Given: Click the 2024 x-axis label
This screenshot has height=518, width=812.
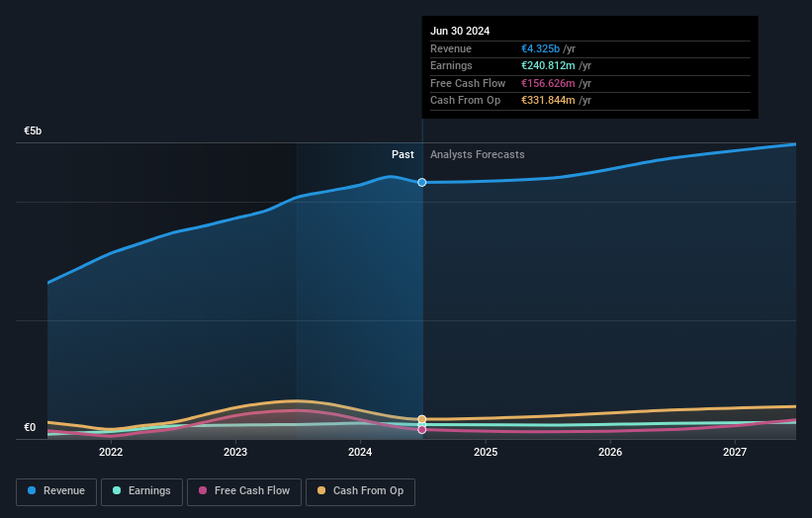Looking at the screenshot, I should (x=360, y=453).
